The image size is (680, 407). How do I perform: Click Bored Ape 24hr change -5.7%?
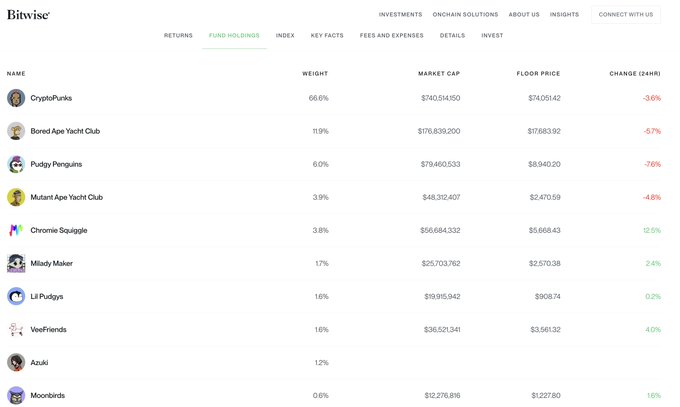click(x=652, y=131)
